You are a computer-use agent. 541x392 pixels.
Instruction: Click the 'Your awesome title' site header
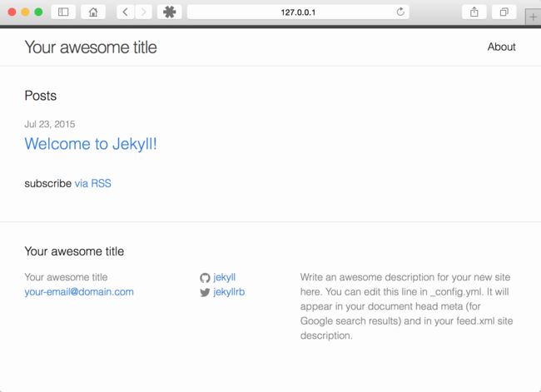point(91,47)
